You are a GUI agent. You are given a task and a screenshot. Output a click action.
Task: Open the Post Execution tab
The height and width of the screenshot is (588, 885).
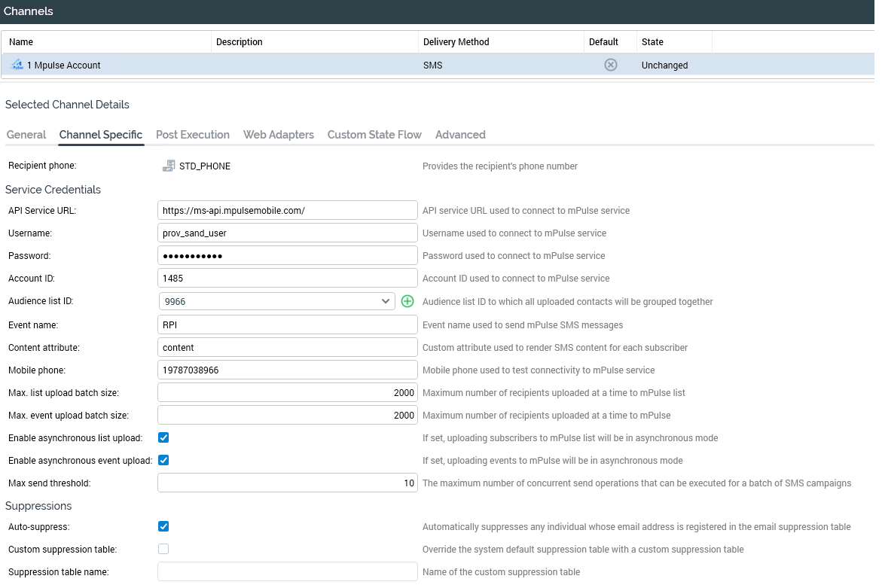(x=192, y=135)
